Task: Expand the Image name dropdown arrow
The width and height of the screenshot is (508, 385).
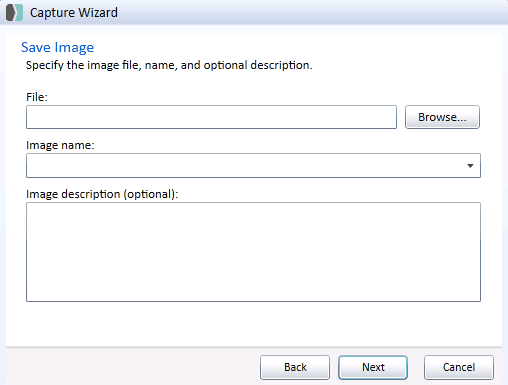Action: pos(470,166)
